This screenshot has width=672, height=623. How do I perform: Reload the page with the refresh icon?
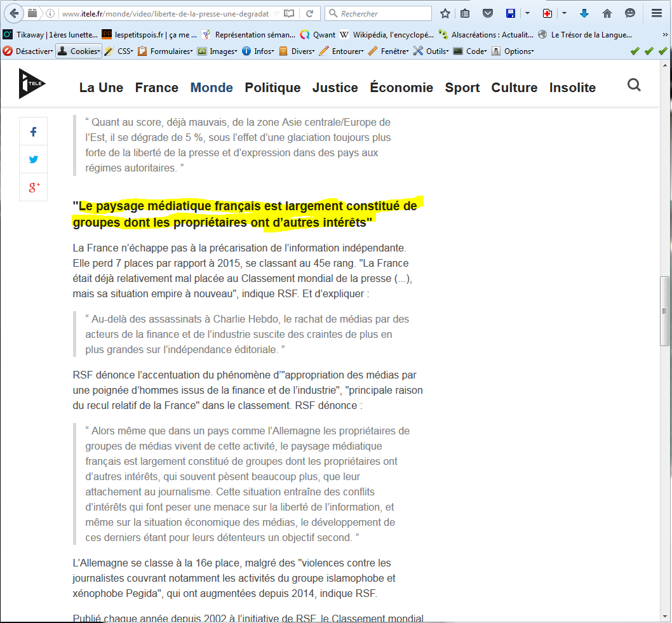click(309, 13)
